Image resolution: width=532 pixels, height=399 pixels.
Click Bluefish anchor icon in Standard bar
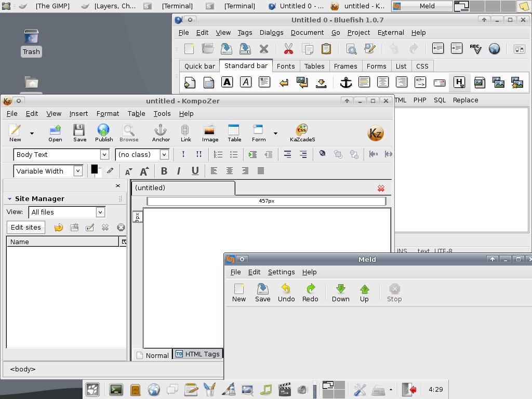click(345, 82)
